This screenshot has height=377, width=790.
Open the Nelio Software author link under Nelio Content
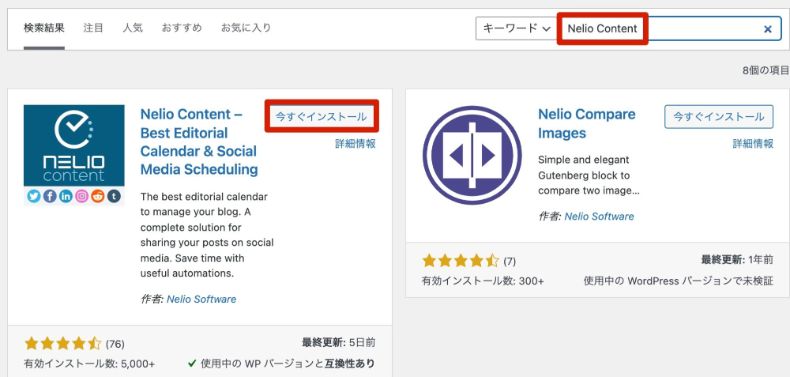point(202,299)
